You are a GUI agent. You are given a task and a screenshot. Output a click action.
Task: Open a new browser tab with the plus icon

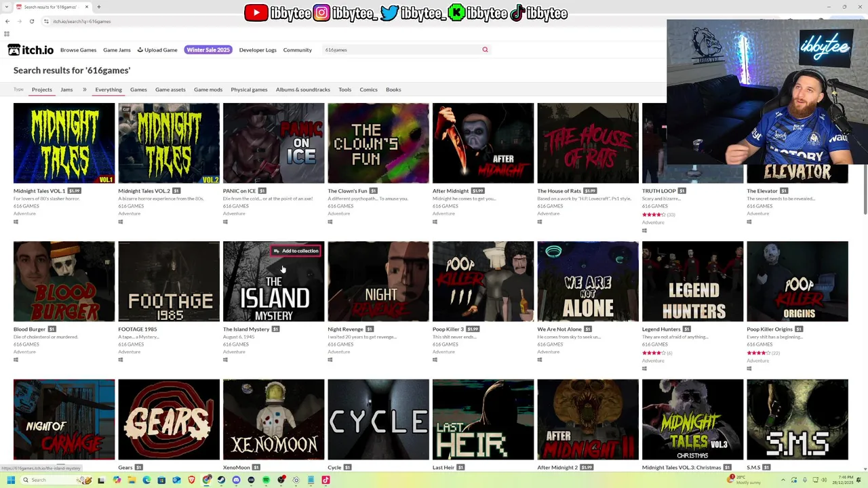[99, 7]
